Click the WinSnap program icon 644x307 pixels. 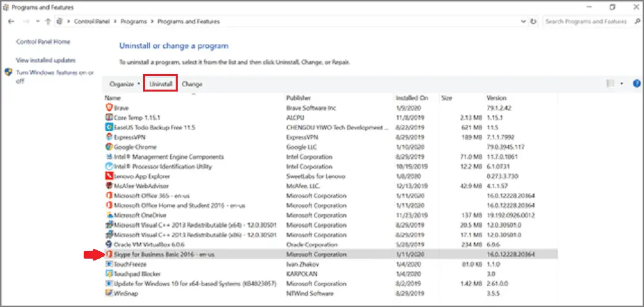coord(109,293)
